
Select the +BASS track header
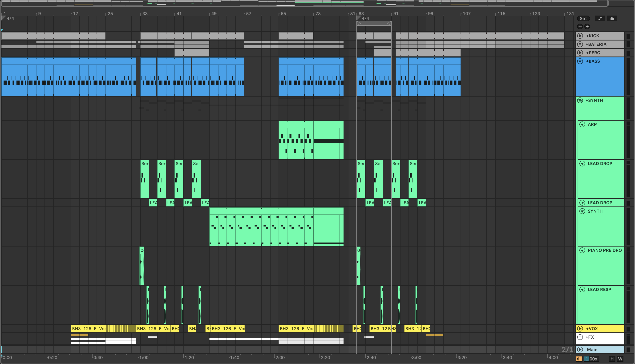[x=599, y=77]
